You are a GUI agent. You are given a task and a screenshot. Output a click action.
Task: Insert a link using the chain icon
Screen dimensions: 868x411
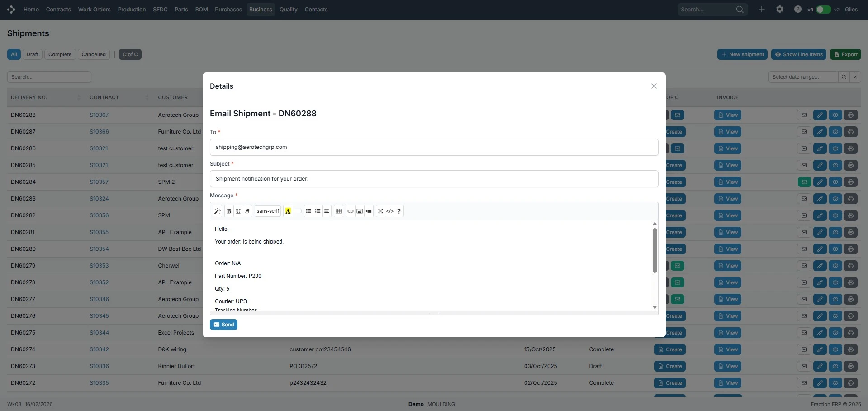pyautogui.click(x=351, y=211)
